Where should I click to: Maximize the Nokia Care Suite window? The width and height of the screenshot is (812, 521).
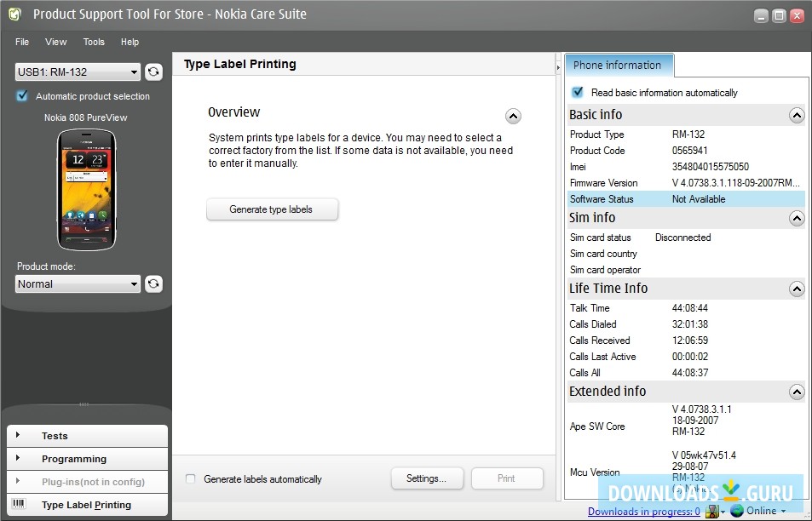tap(779, 16)
